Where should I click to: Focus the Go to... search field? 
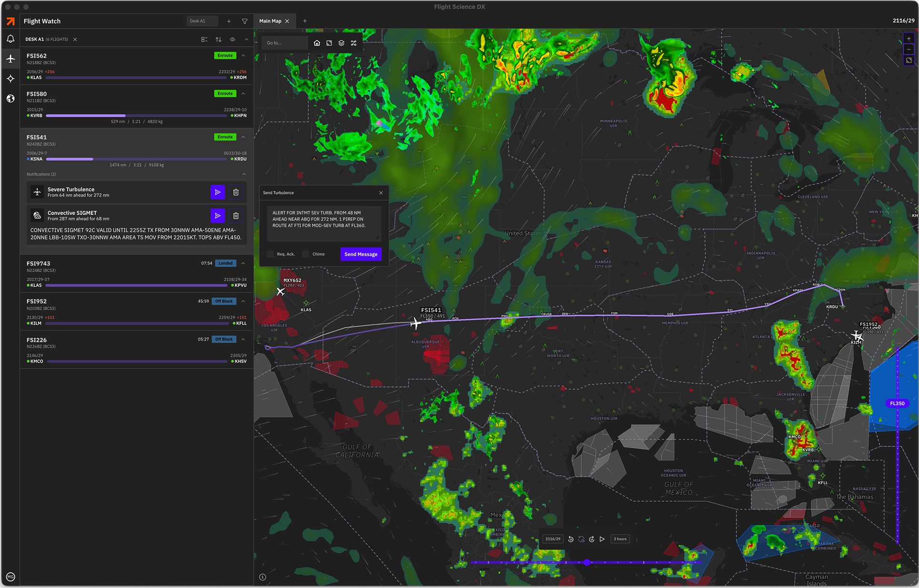[284, 43]
